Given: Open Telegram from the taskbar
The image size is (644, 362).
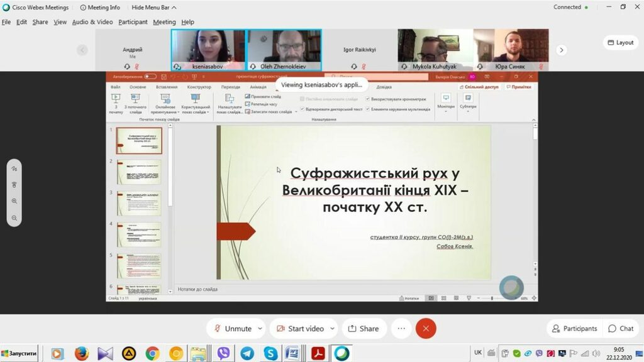Looking at the screenshot, I should pyautogui.click(x=247, y=354).
